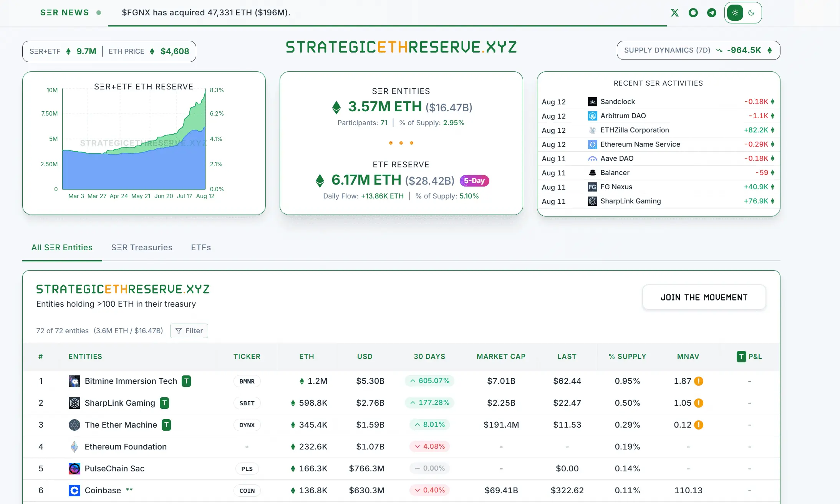Open the $FGNX acquisition news headline
840x504 pixels.
[206, 13]
